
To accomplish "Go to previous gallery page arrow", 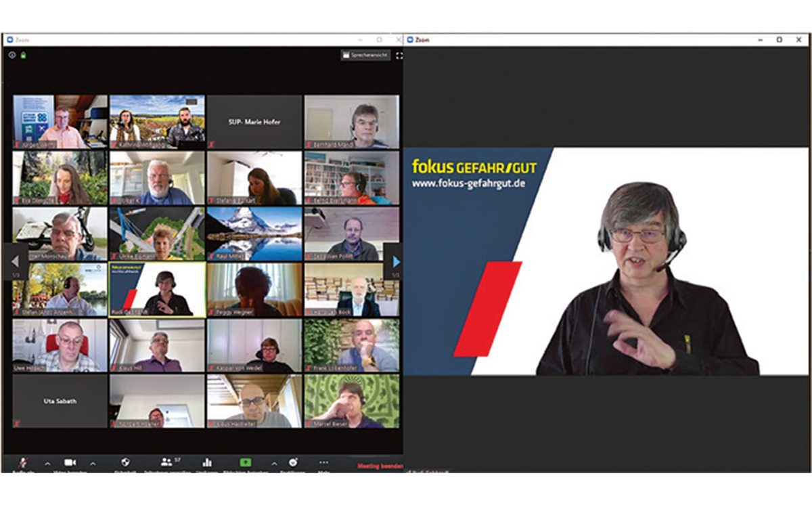I will tap(15, 261).
